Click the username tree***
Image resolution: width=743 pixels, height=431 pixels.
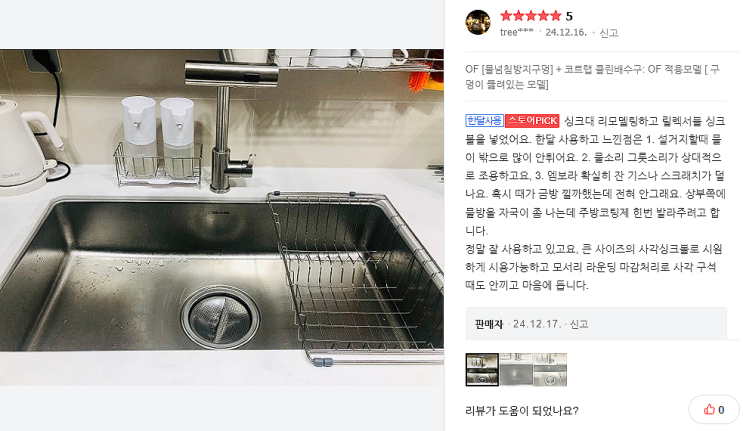tap(516, 32)
